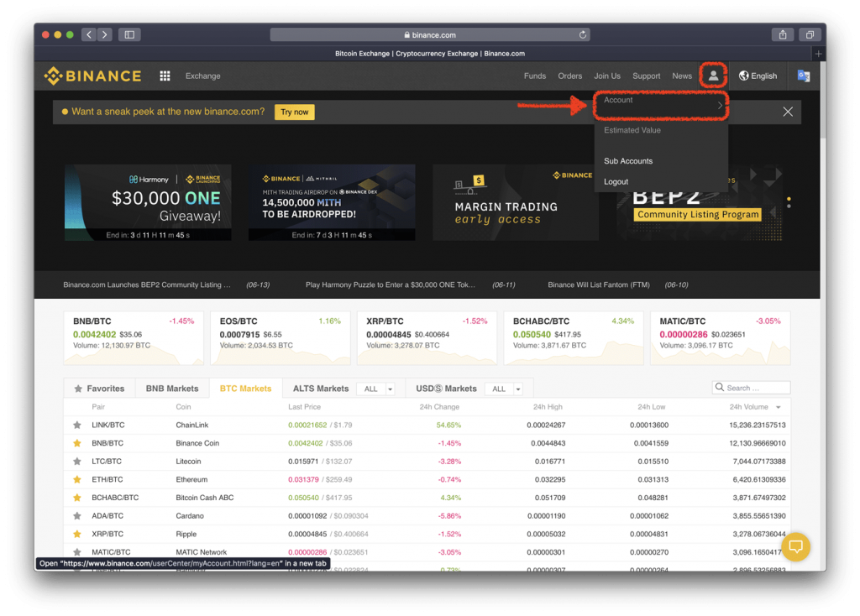
Task: Reload the page in address bar
Action: 583,34
